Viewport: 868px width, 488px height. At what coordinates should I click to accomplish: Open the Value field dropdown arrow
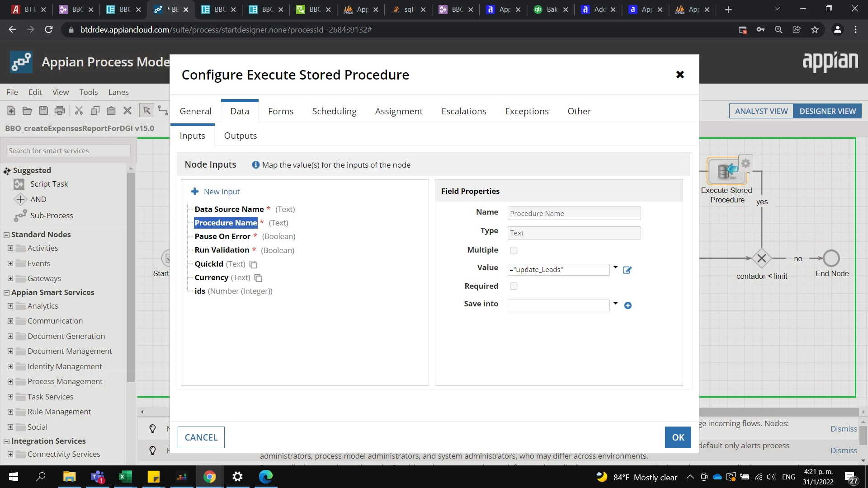pyautogui.click(x=615, y=267)
